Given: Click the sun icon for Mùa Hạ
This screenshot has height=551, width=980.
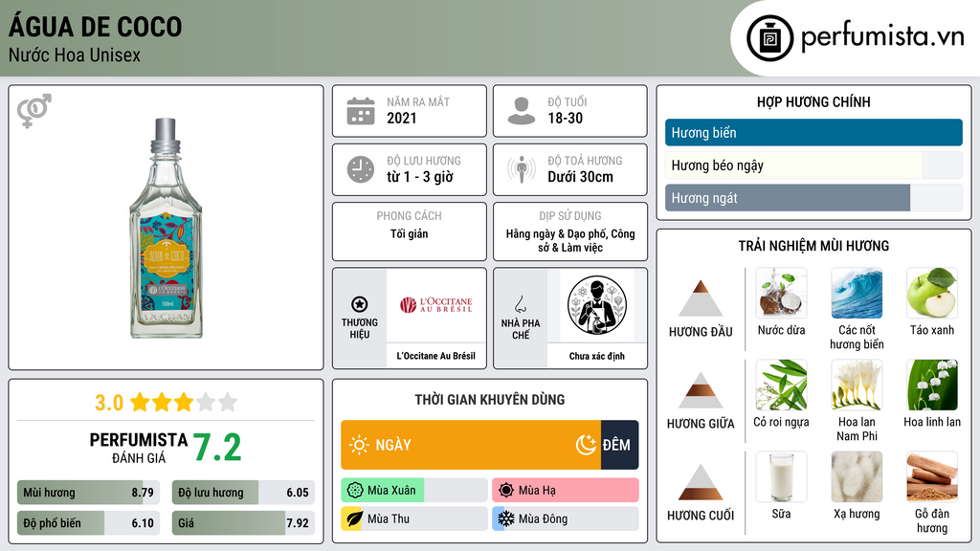Looking at the screenshot, I should pyautogui.click(x=506, y=491).
